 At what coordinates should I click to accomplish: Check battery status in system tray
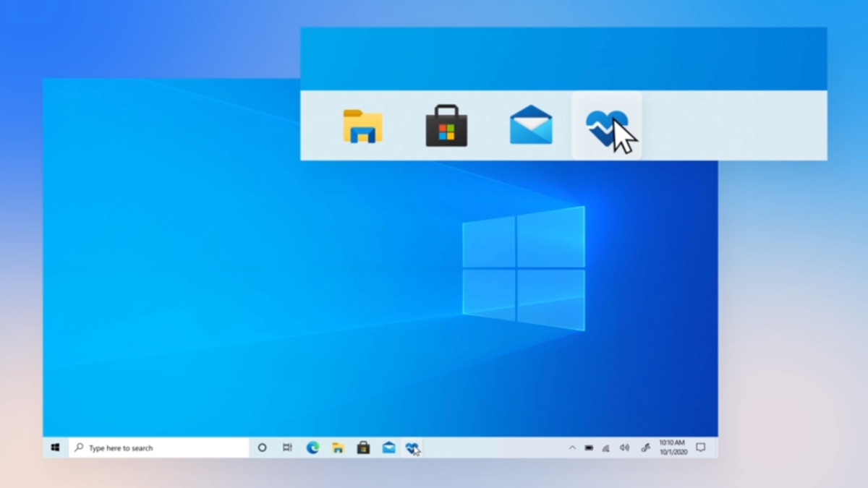[589, 448]
